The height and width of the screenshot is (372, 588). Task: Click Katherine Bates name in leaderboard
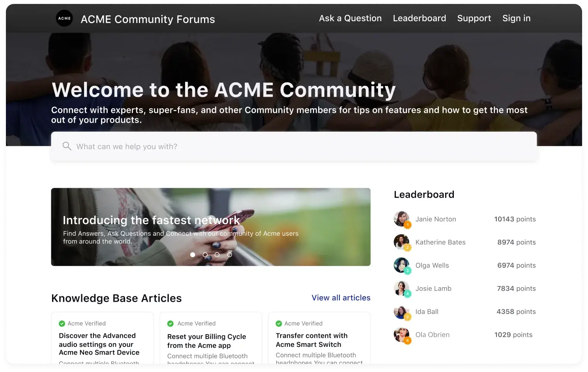click(x=440, y=242)
